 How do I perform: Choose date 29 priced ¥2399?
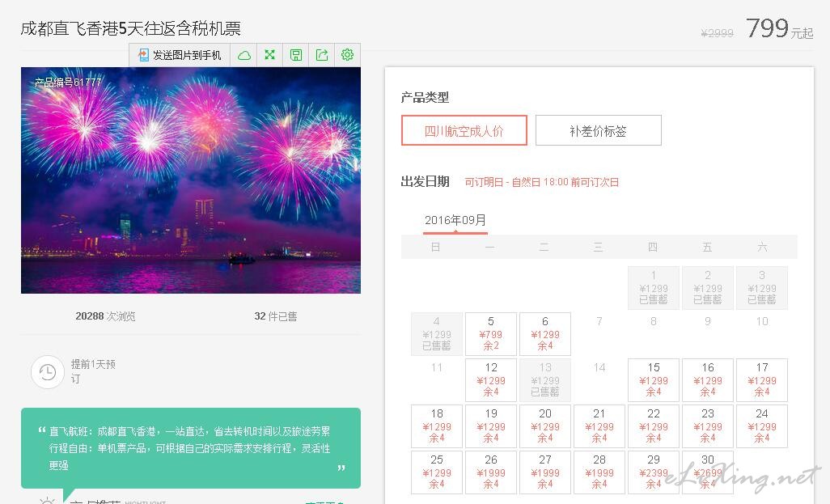point(654,472)
